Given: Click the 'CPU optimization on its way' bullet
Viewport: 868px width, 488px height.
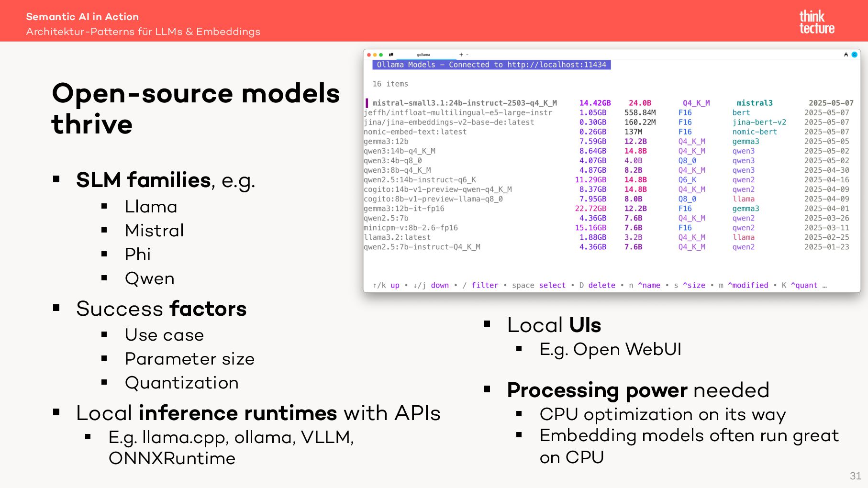Looking at the screenshot, I should click(663, 414).
